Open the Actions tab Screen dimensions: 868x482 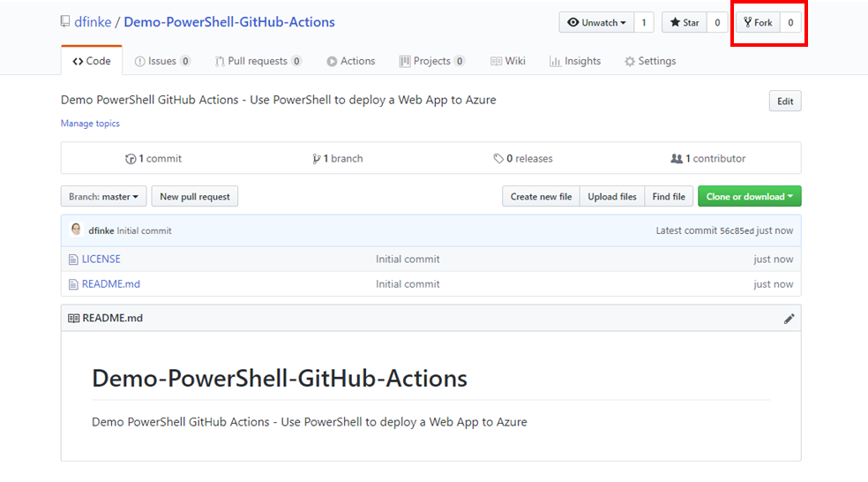click(x=351, y=61)
